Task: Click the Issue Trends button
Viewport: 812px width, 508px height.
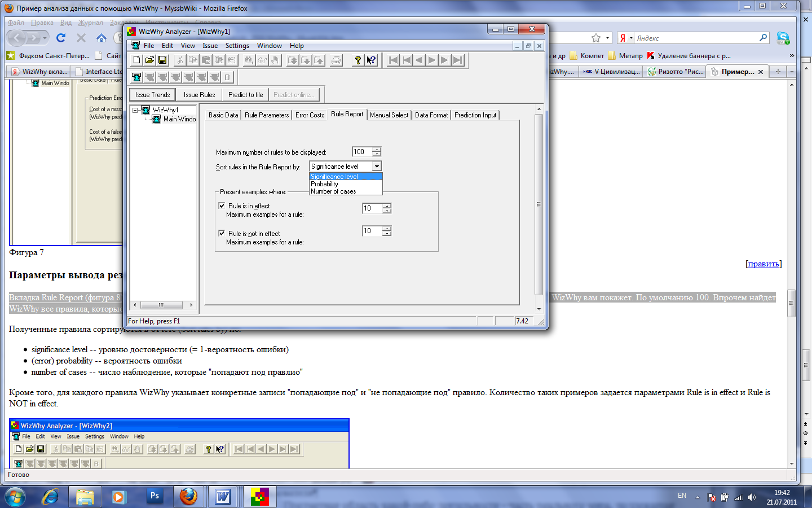Action: [152, 95]
